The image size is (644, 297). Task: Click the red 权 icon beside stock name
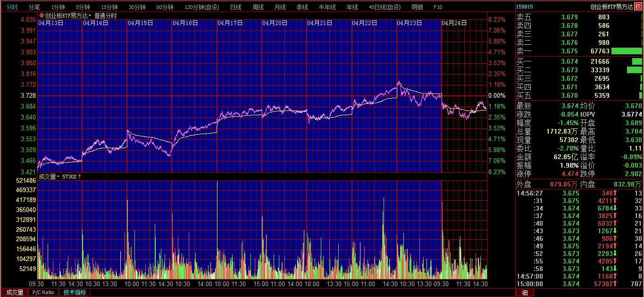[638, 7]
